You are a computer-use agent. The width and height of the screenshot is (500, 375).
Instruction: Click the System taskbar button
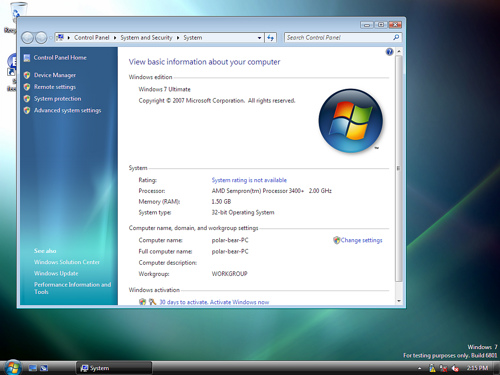(114, 368)
